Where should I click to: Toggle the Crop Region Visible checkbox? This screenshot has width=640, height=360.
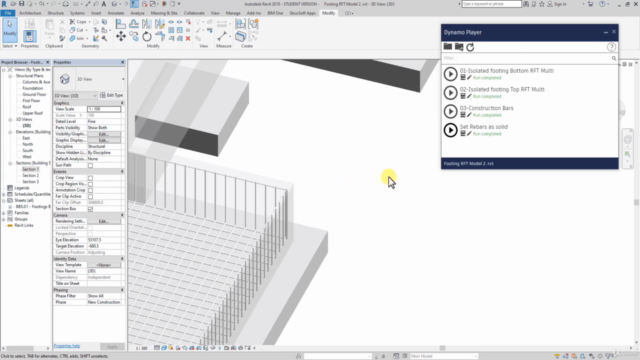[90, 184]
